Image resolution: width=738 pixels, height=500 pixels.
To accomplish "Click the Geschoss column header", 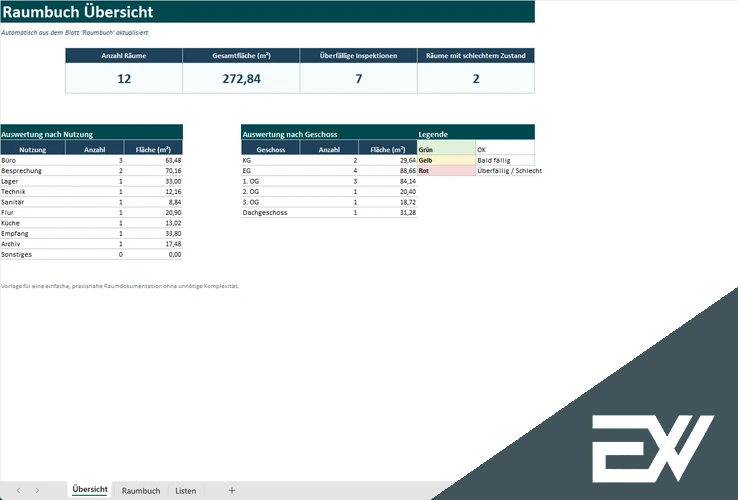I will (x=271, y=149).
